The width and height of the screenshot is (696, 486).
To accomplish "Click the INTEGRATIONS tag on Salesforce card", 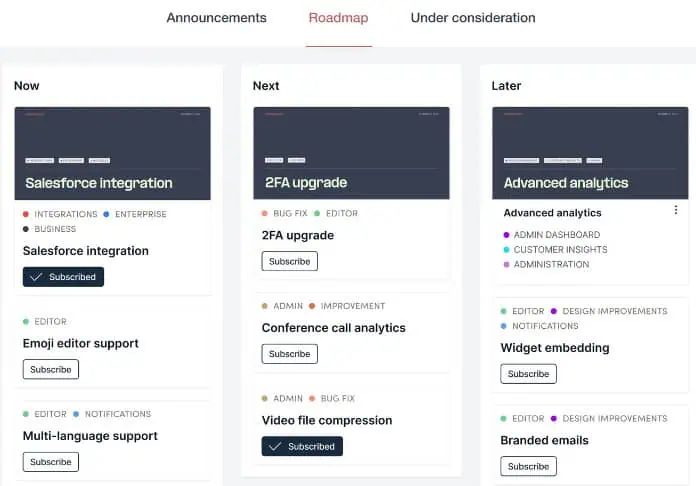I will 60,214.
